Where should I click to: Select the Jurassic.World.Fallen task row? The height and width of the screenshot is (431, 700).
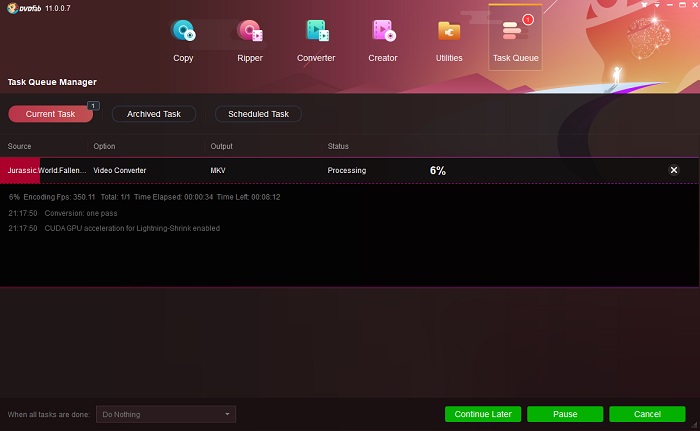coord(349,170)
